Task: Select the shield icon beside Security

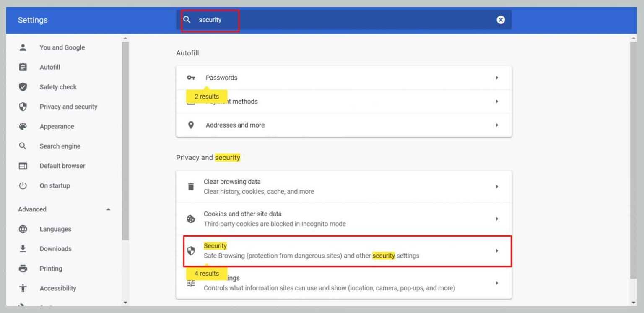Action: tap(191, 250)
